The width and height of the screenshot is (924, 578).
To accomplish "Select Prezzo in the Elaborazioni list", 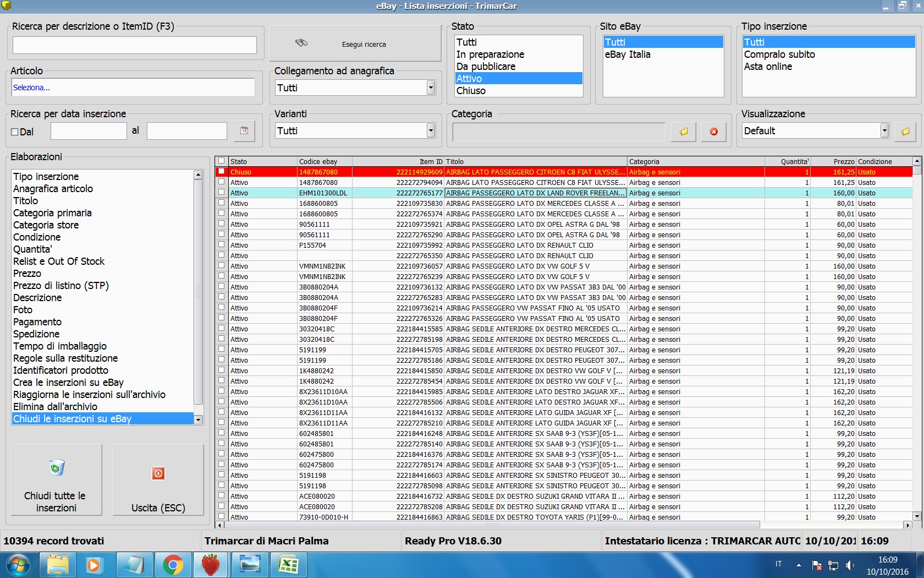I will [102, 274].
